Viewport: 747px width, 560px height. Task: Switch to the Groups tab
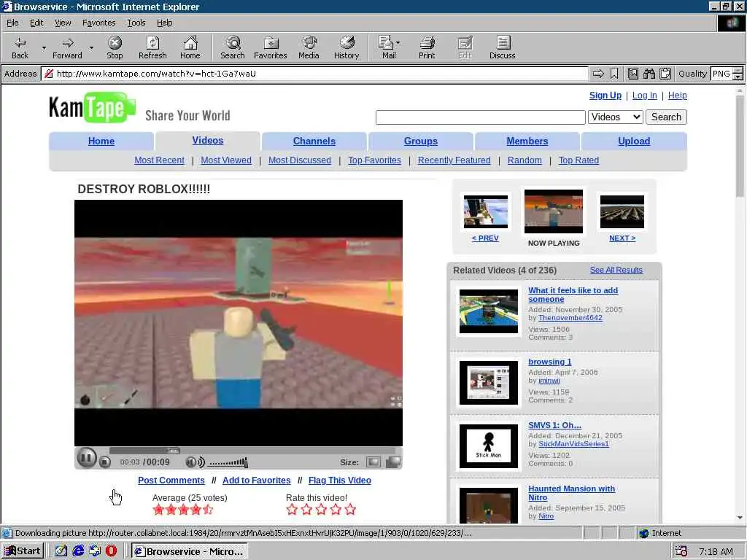(420, 141)
